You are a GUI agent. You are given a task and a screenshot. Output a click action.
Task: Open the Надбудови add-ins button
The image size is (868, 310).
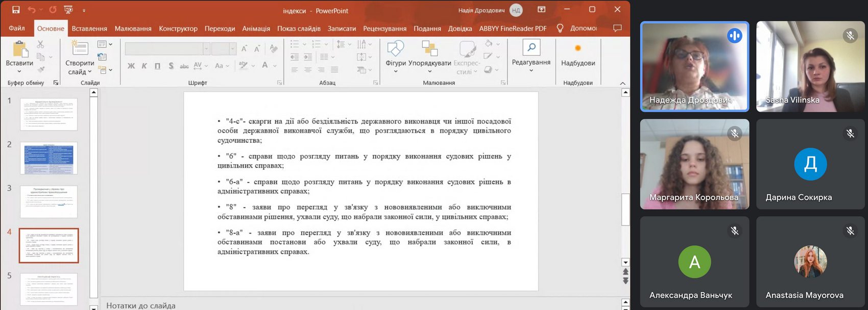pyautogui.click(x=577, y=54)
